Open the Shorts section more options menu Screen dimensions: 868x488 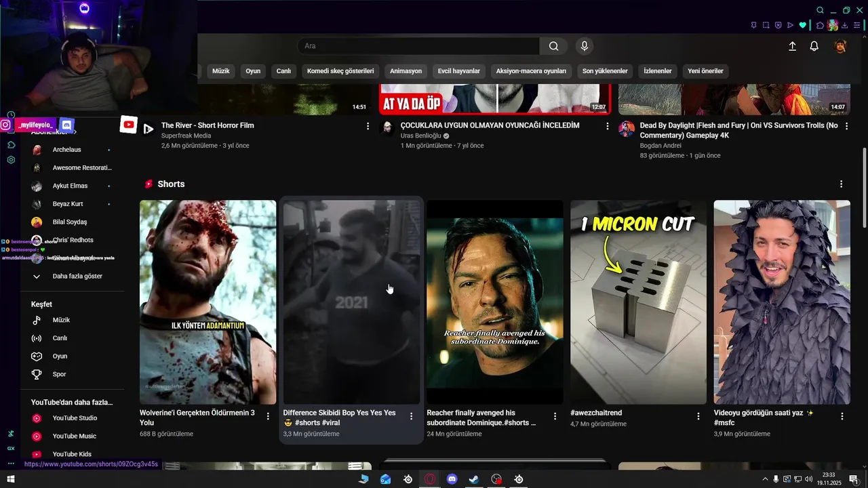tap(842, 184)
